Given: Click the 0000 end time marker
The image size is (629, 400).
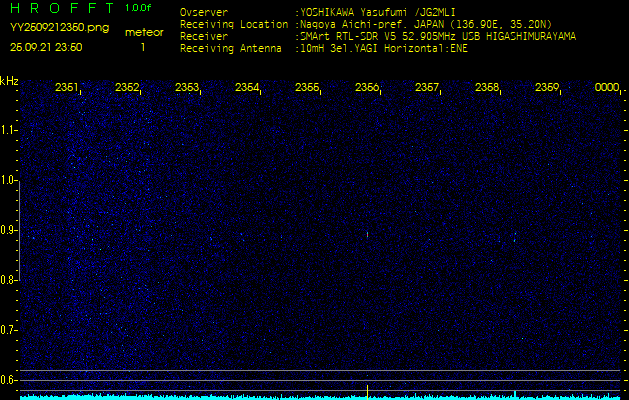Looking at the screenshot, I should click(x=607, y=88).
